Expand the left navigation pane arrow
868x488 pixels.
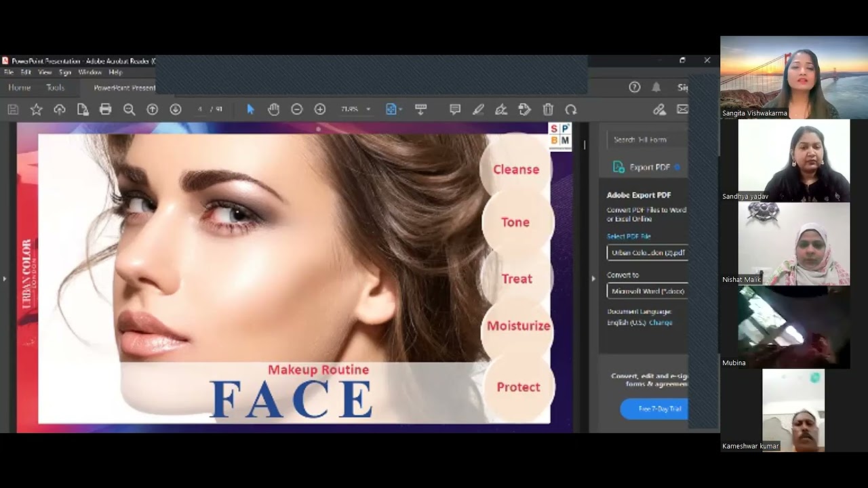point(4,279)
